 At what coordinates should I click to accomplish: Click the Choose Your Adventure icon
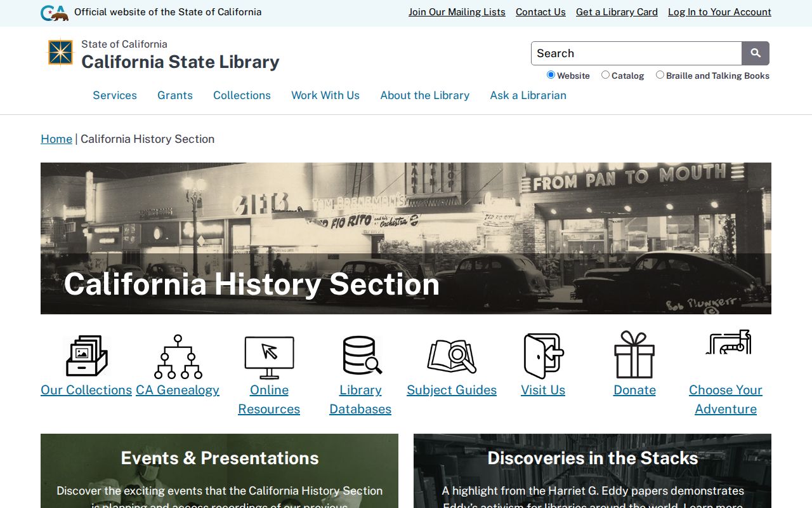coord(728,342)
